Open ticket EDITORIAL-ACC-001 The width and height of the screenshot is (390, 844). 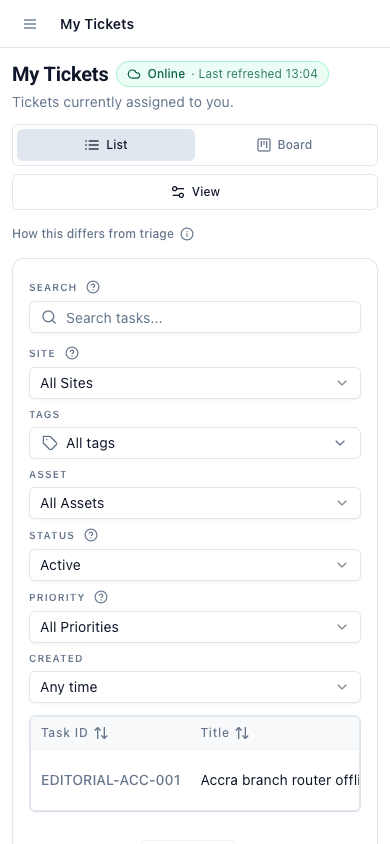[111, 780]
